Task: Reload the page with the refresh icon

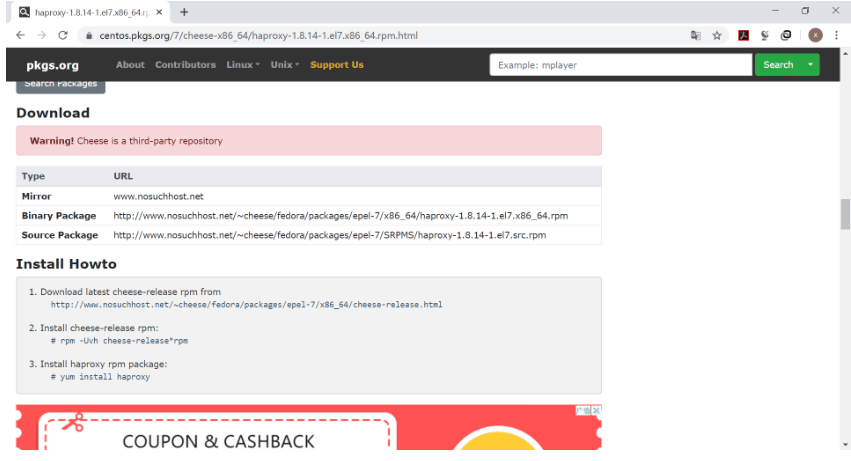Action: [63, 35]
